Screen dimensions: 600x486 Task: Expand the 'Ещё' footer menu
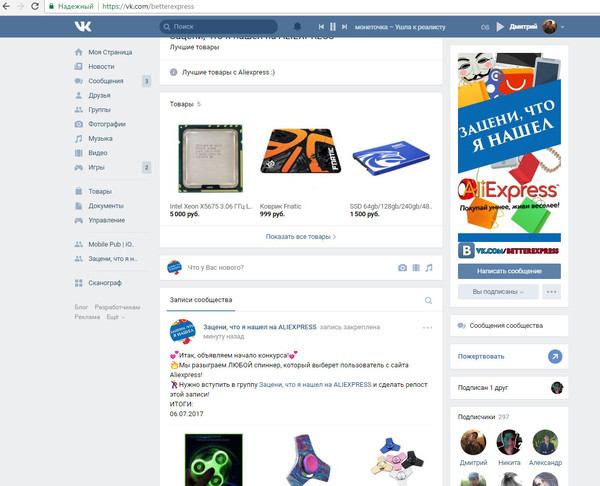[114, 317]
